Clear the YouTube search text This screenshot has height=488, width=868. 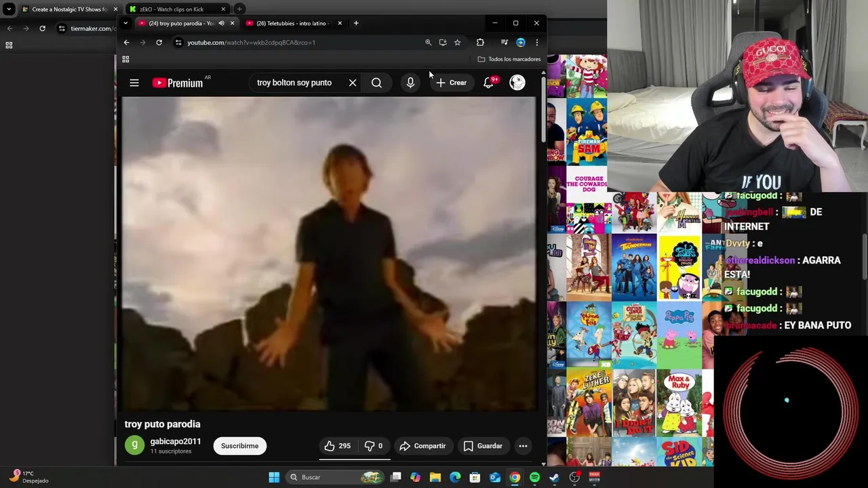tap(353, 83)
